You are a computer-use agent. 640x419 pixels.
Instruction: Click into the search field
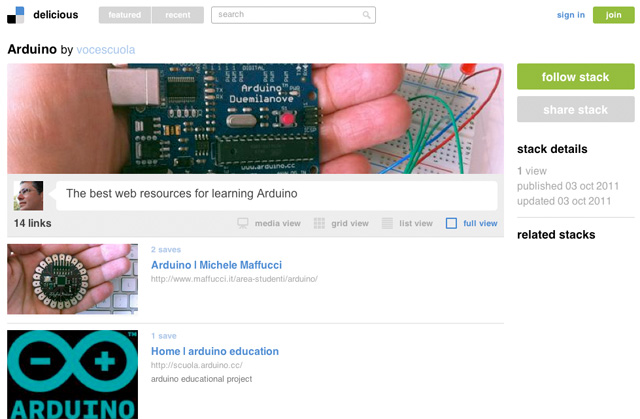285,15
